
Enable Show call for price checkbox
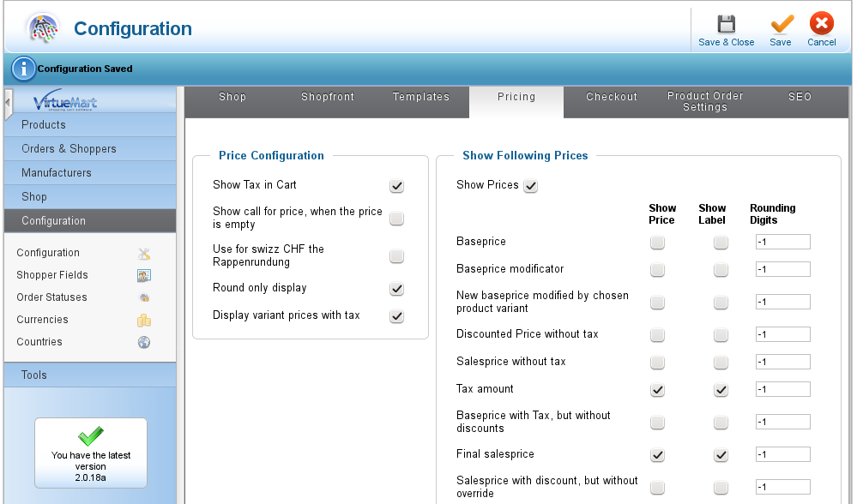pos(396,219)
